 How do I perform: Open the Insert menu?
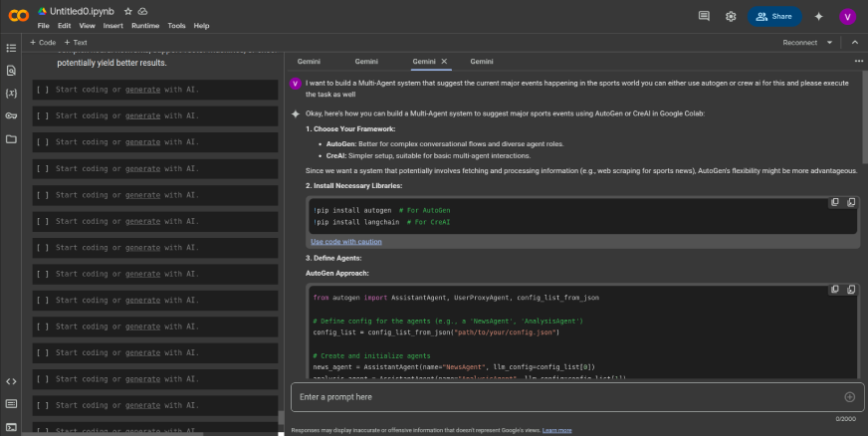[112, 26]
